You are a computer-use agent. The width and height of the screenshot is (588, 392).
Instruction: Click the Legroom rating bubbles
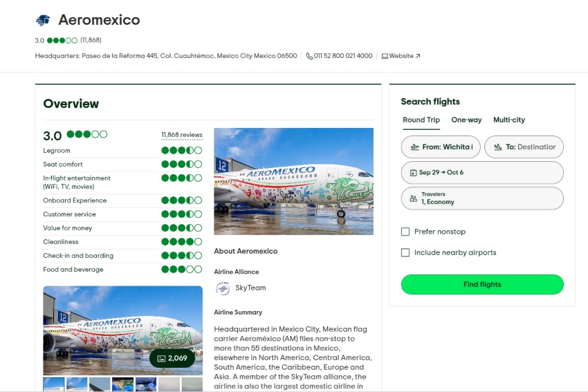[x=181, y=150]
